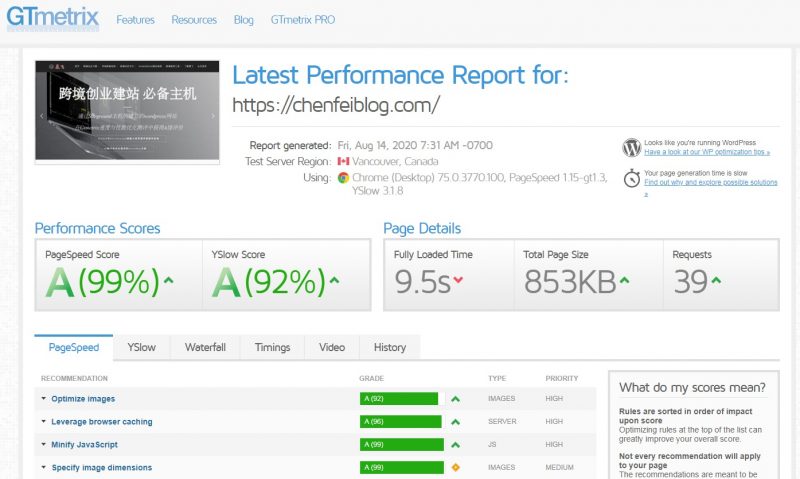Screen dimensions: 800x479
Task: Click Minify JavaScript A (99) grade bar
Action: coord(402,444)
